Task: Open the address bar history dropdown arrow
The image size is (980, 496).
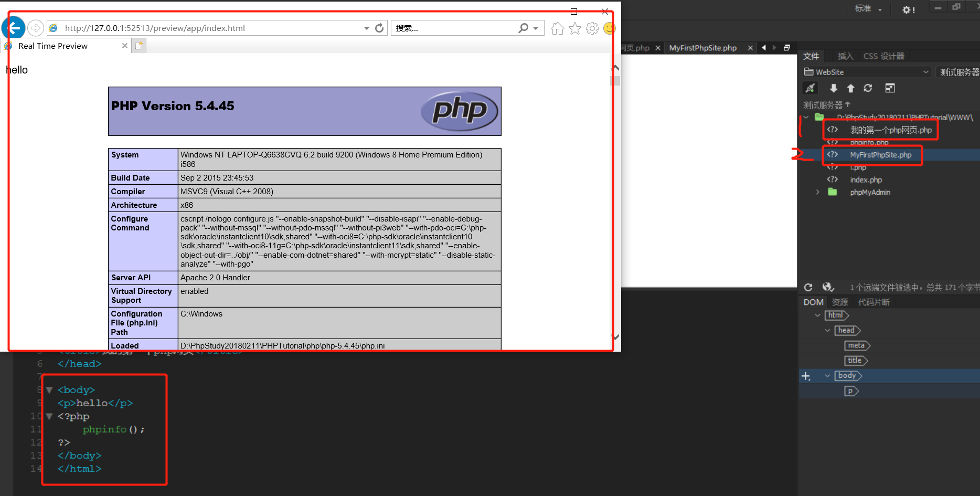Action: point(367,28)
